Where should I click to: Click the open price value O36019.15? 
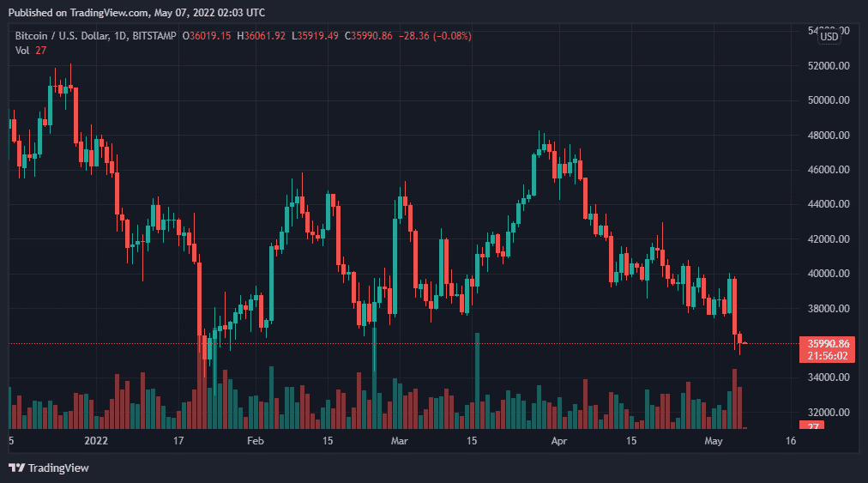(207, 36)
